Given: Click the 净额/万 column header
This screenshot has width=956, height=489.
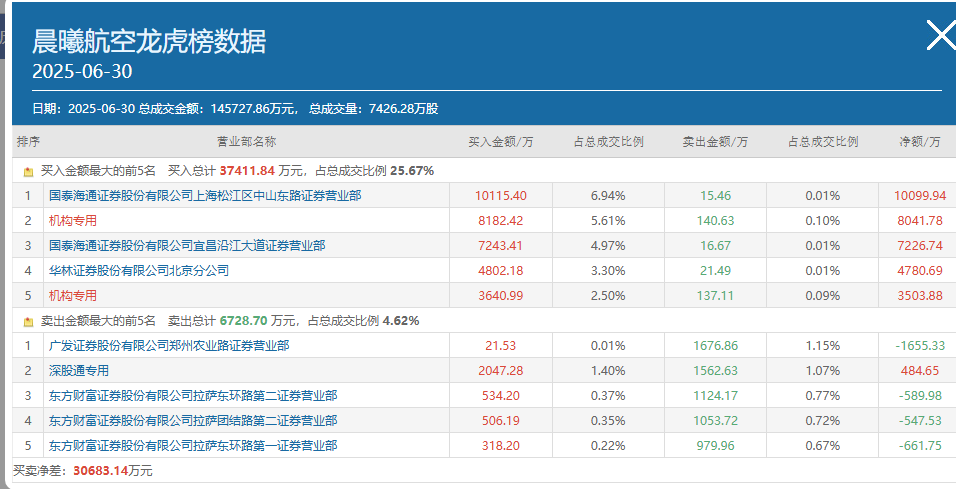Looking at the screenshot, I should tap(919, 142).
